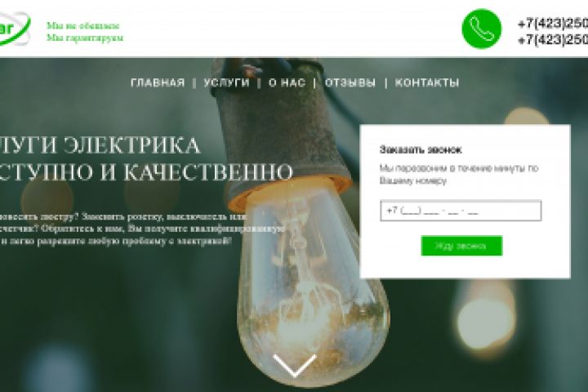This screenshot has height=392, width=588.
Task: Go to the УСЛУГИ menu section
Action: tap(226, 82)
